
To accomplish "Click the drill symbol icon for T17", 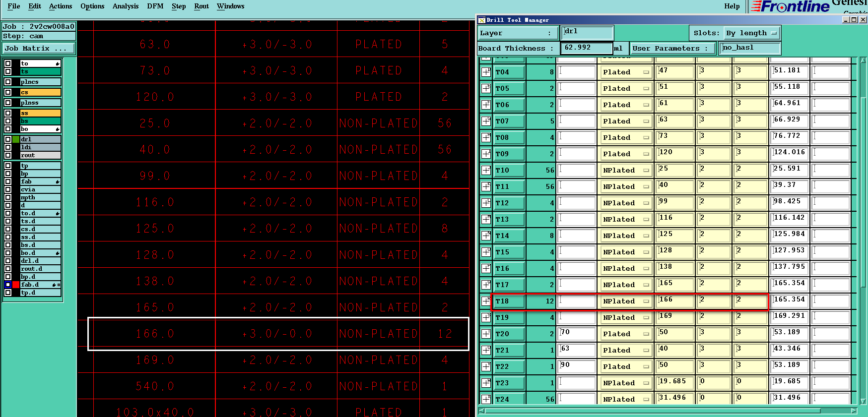I will pyautogui.click(x=486, y=285).
